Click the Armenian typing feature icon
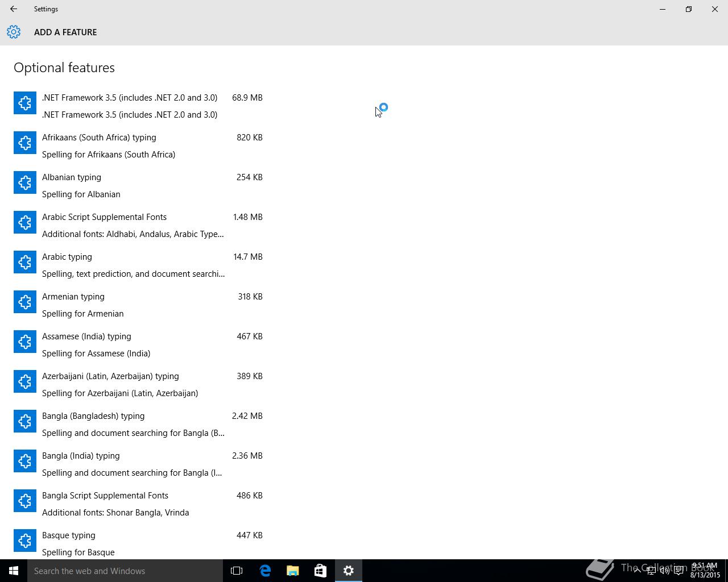Viewport: 728px width, 582px height. tap(25, 302)
